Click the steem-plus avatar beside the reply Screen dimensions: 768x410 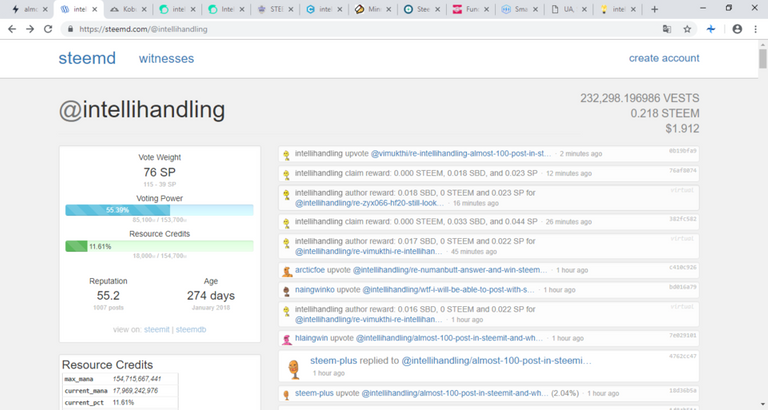pos(294,369)
